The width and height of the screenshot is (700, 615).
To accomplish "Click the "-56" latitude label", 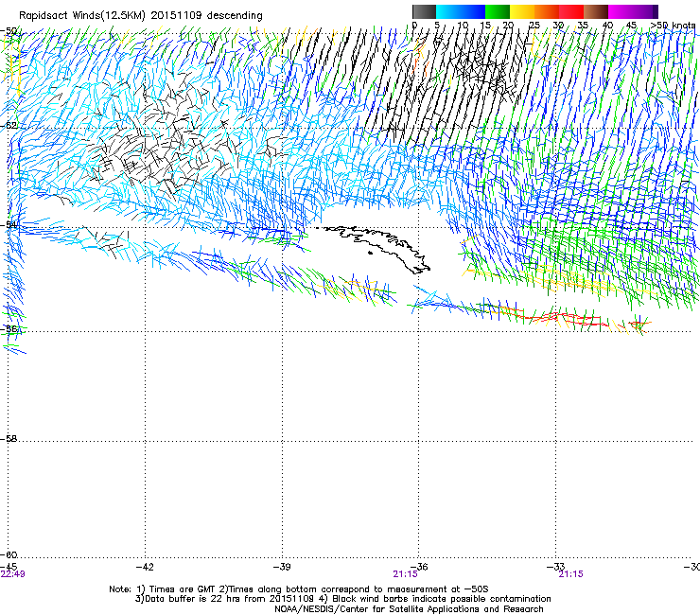I will [9, 328].
